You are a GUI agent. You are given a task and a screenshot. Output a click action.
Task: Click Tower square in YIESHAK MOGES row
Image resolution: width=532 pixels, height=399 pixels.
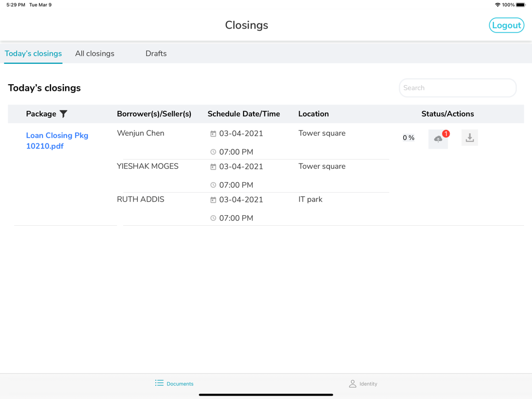click(x=322, y=166)
